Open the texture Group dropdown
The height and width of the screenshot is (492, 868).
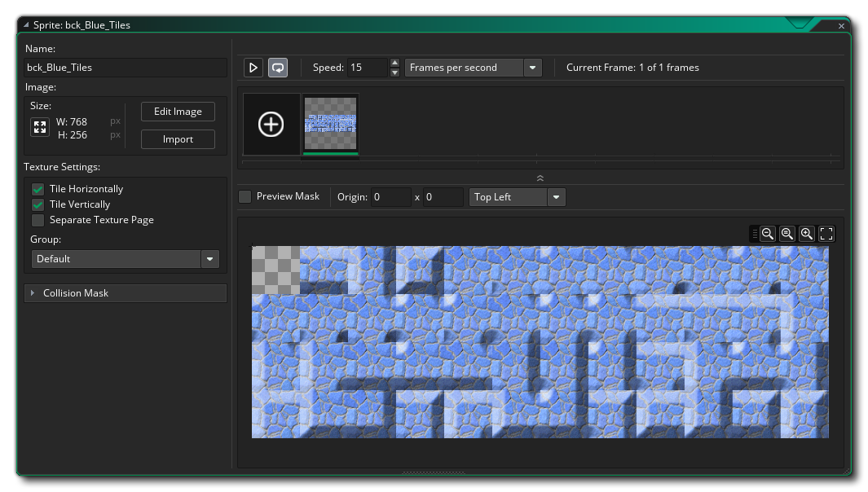click(209, 259)
